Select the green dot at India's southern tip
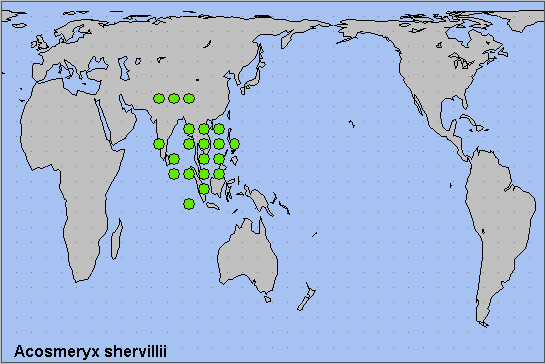The width and height of the screenshot is (545, 364). (159, 144)
